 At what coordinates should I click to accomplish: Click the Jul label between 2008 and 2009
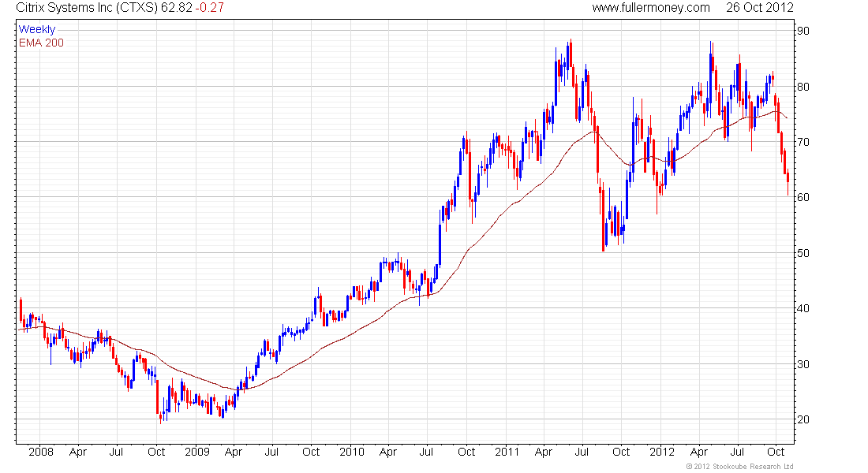pos(116,452)
